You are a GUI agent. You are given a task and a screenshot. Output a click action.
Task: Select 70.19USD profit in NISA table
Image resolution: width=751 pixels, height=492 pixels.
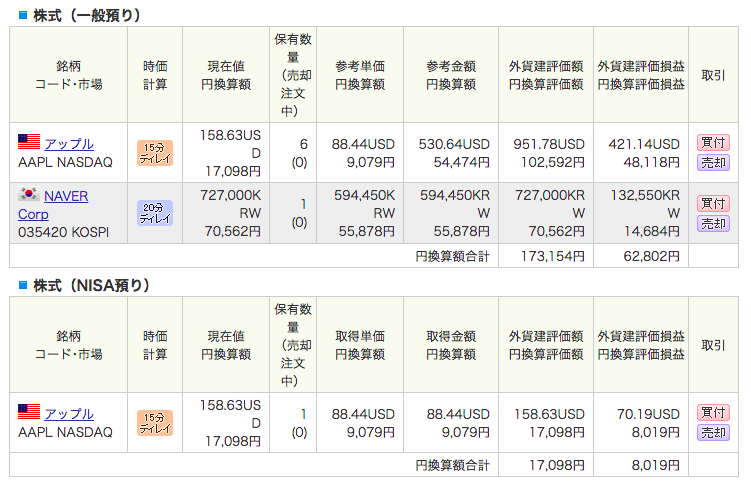pyautogui.click(x=648, y=414)
